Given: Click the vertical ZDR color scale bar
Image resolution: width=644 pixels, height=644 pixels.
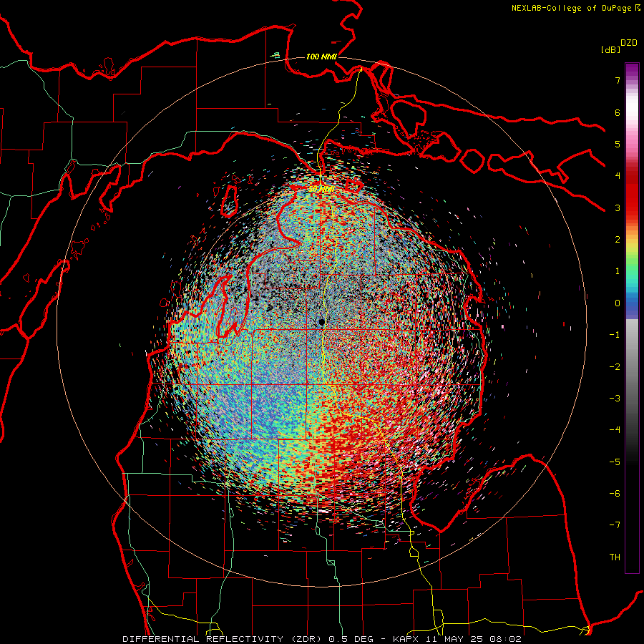Looking at the screenshot, I should [x=632, y=318].
